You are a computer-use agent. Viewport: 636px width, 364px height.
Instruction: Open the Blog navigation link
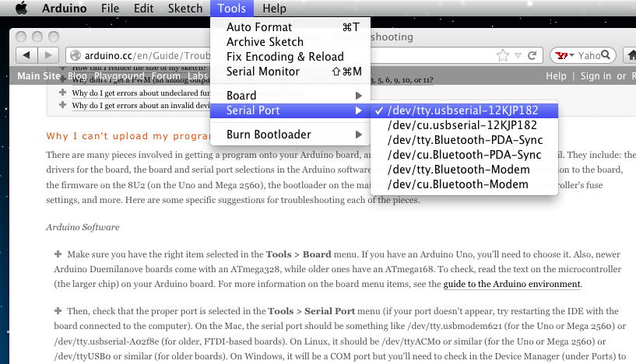pos(77,76)
